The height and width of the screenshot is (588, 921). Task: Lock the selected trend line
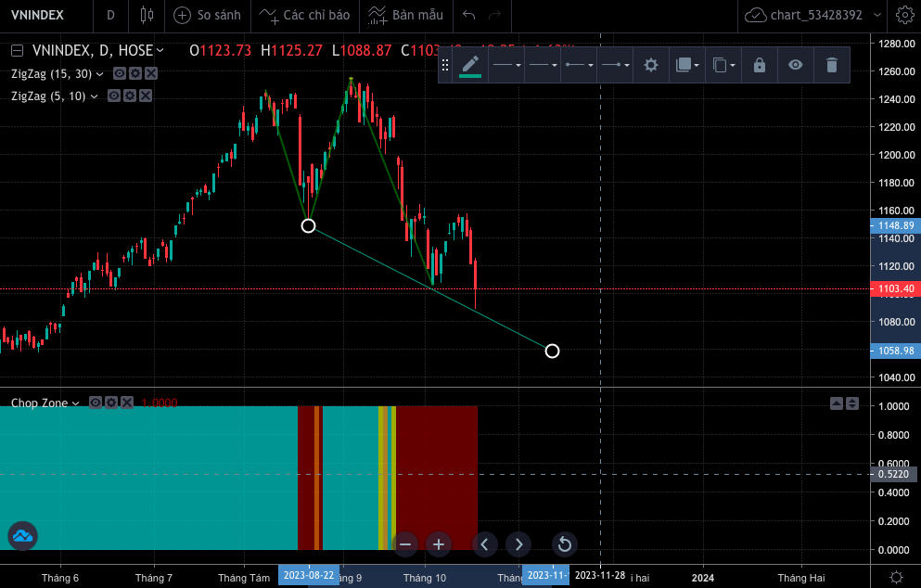tap(760, 65)
